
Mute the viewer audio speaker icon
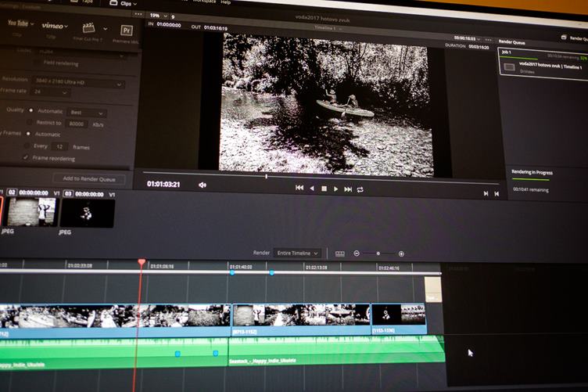point(203,185)
